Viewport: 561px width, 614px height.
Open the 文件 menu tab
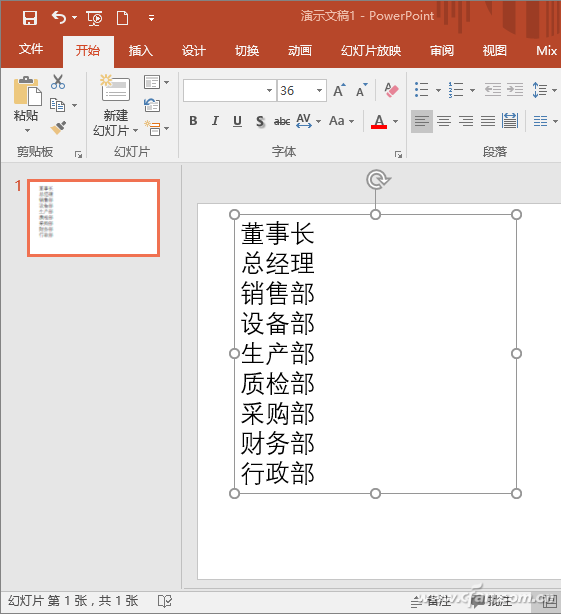[x=31, y=50]
